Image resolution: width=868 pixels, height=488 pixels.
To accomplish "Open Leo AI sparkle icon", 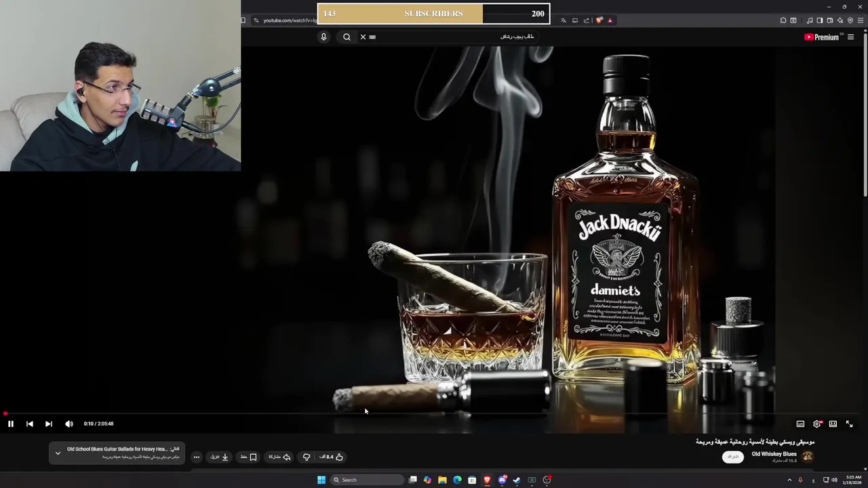I will (840, 20).
